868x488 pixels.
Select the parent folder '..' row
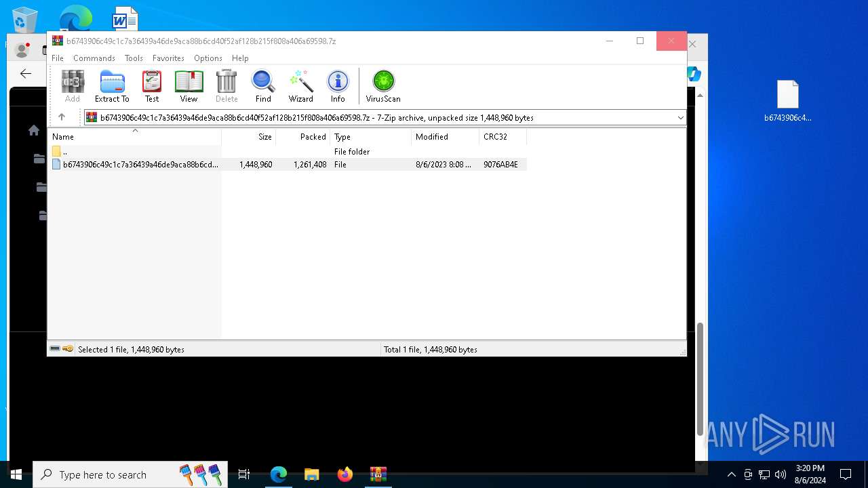coord(288,152)
